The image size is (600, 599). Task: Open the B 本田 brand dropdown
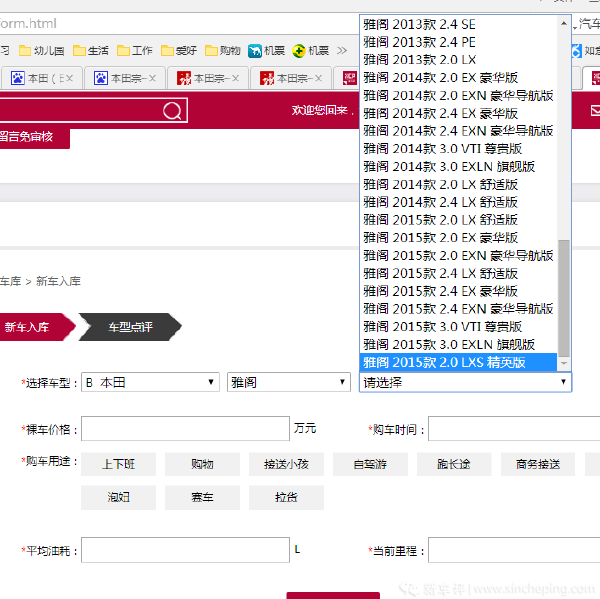click(150, 382)
